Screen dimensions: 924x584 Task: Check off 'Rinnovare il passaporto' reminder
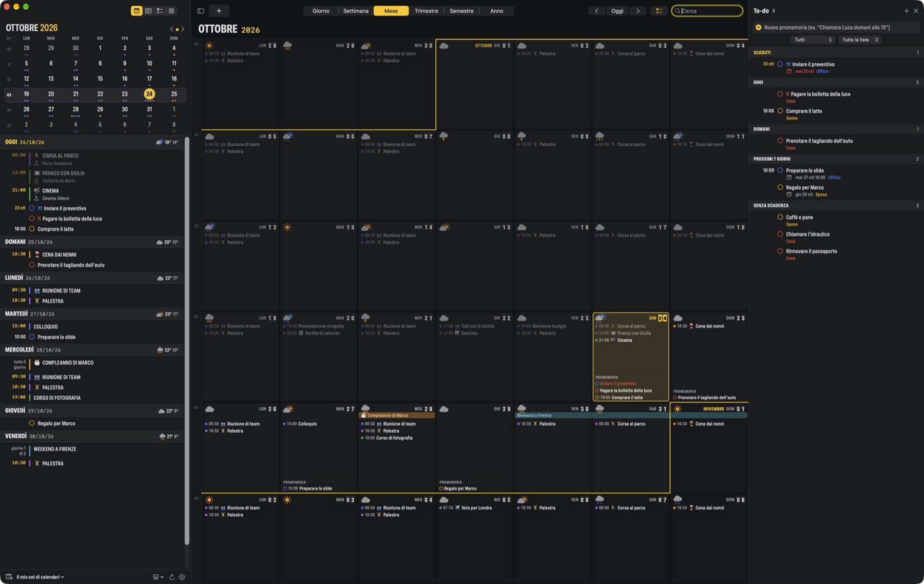780,251
